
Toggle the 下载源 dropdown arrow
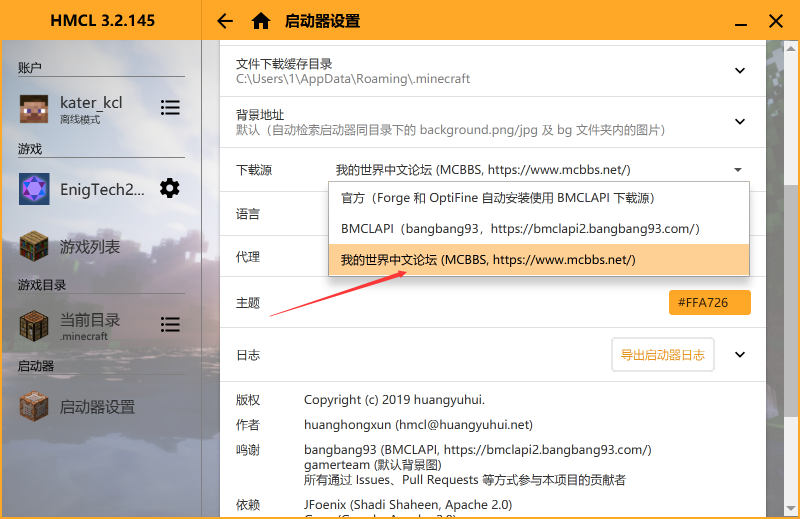(738, 170)
